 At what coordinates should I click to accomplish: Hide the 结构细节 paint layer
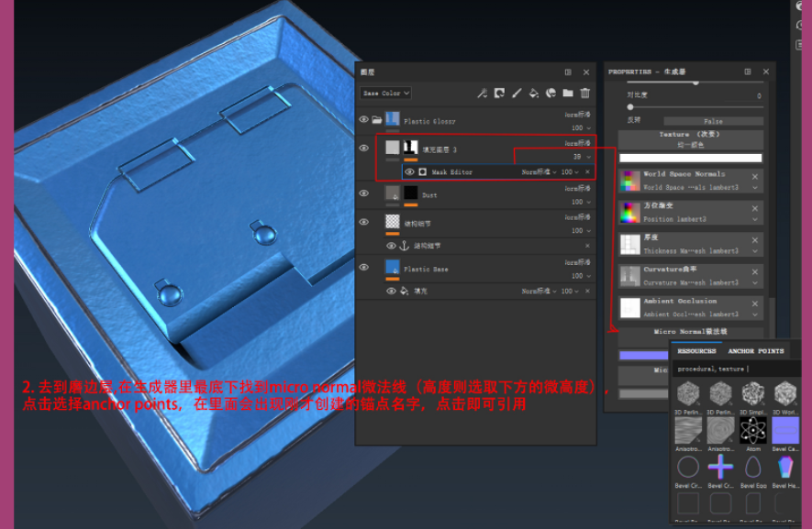[x=364, y=222]
